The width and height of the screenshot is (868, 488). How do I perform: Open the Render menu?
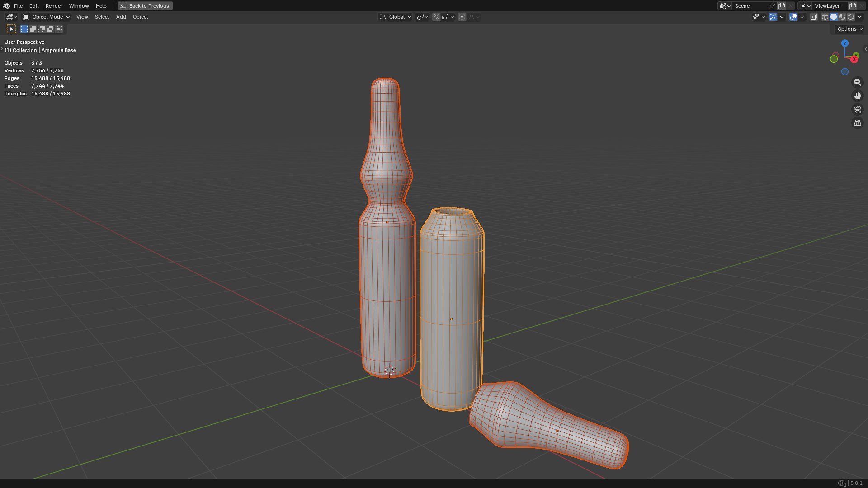pos(54,6)
